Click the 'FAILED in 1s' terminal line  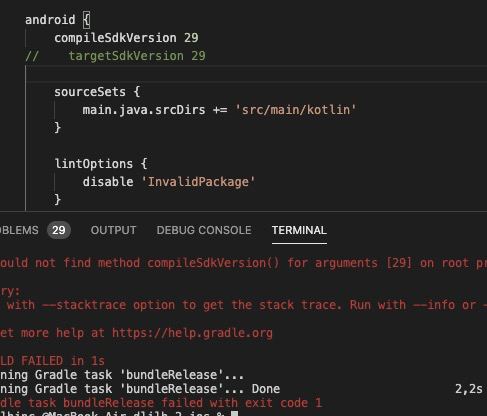52,361
